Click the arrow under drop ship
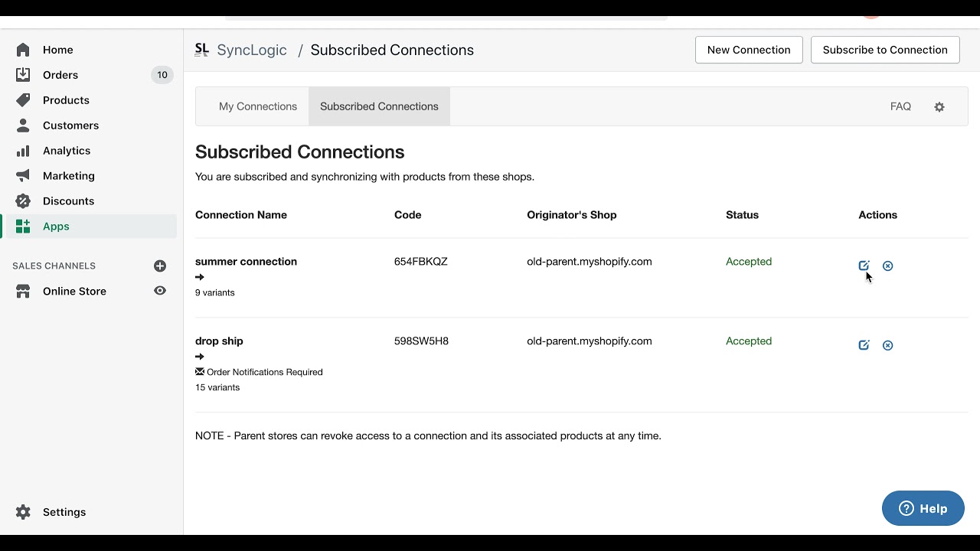The width and height of the screenshot is (980, 551). click(200, 357)
